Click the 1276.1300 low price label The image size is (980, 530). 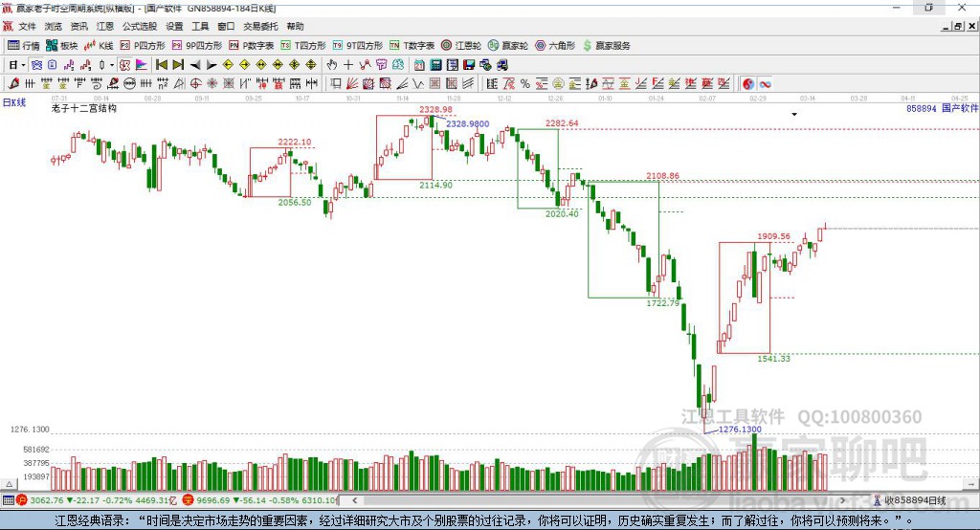[x=740, y=430]
